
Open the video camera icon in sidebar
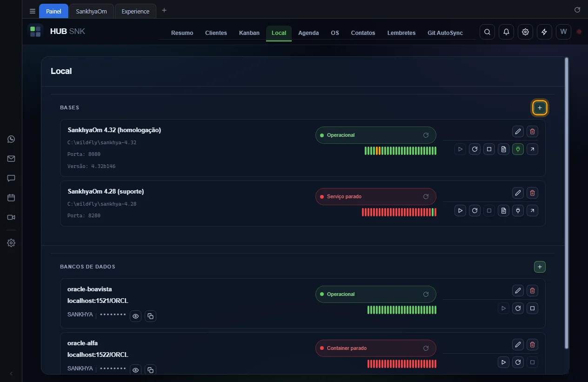click(11, 217)
